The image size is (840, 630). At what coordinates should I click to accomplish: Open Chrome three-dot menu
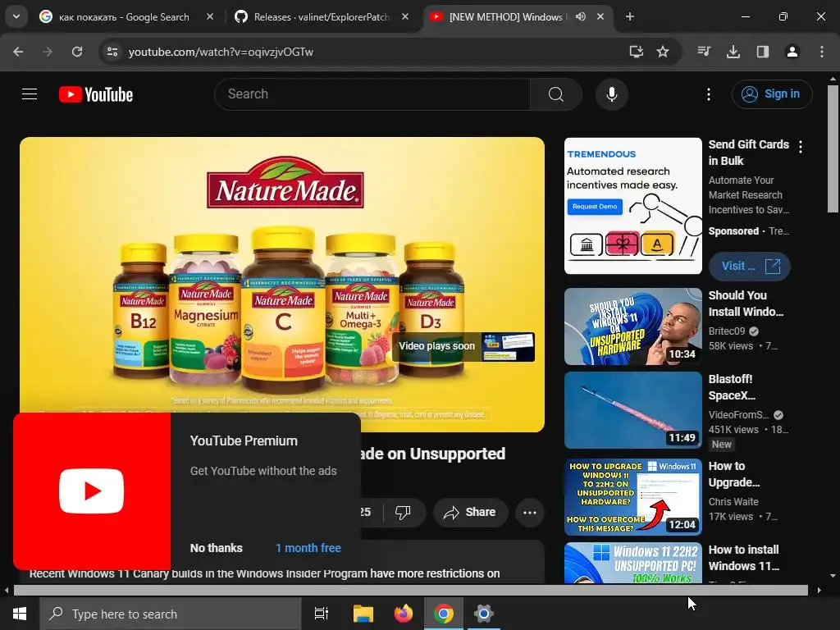click(x=822, y=52)
